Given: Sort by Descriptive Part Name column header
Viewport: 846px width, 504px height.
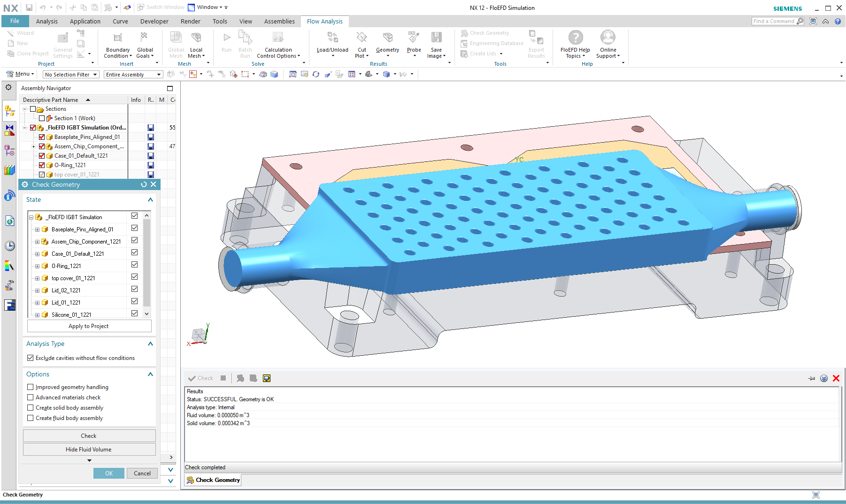Looking at the screenshot, I should coord(75,100).
